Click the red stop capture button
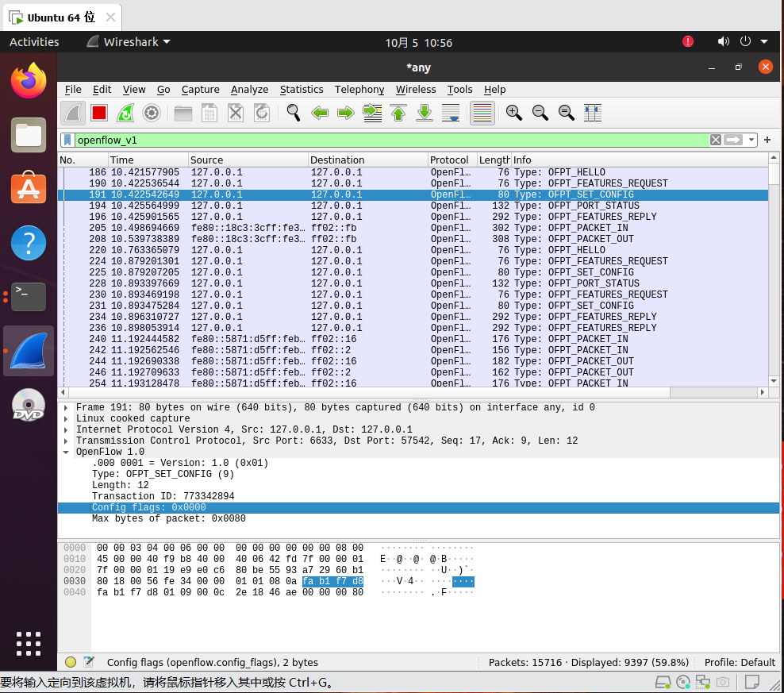Screen dimensions: 784x693 [99, 113]
